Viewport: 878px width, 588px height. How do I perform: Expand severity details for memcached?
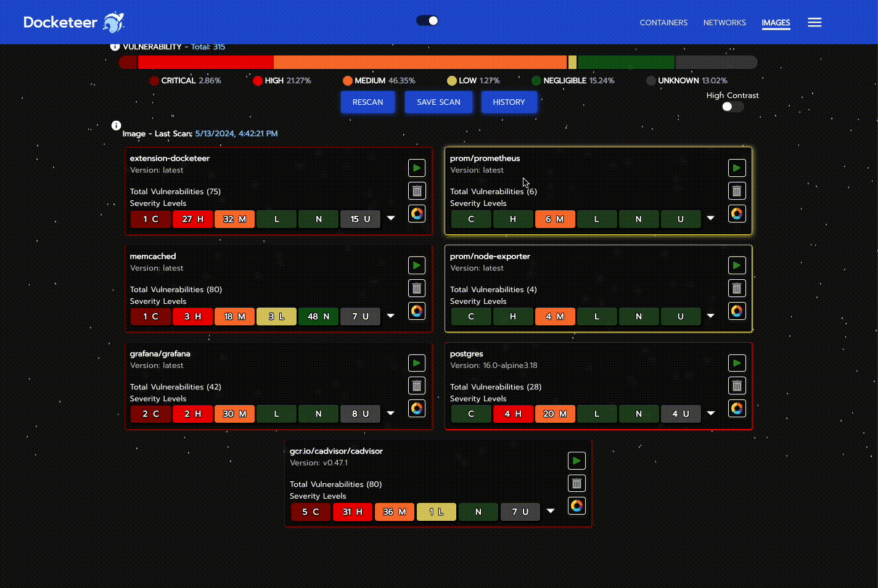pyautogui.click(x=391, y=316)
